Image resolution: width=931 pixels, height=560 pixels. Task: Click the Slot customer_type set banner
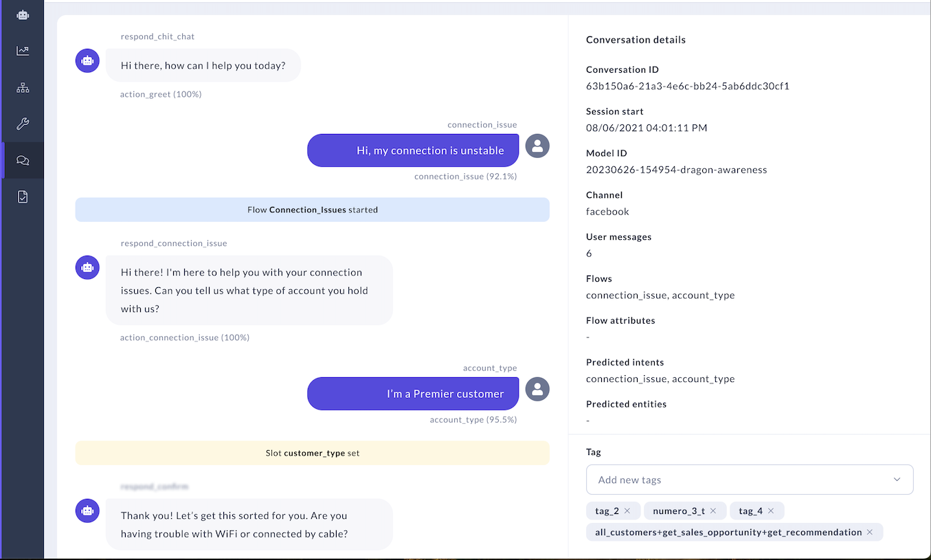(x=312, y=453)
